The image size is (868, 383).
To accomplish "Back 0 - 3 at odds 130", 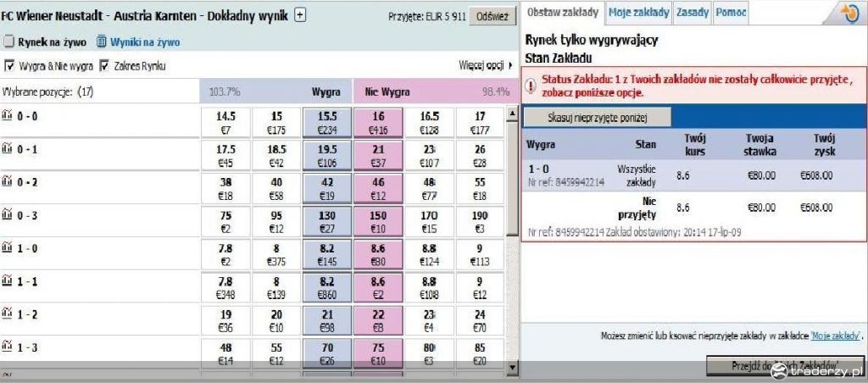I will [327, 221].
